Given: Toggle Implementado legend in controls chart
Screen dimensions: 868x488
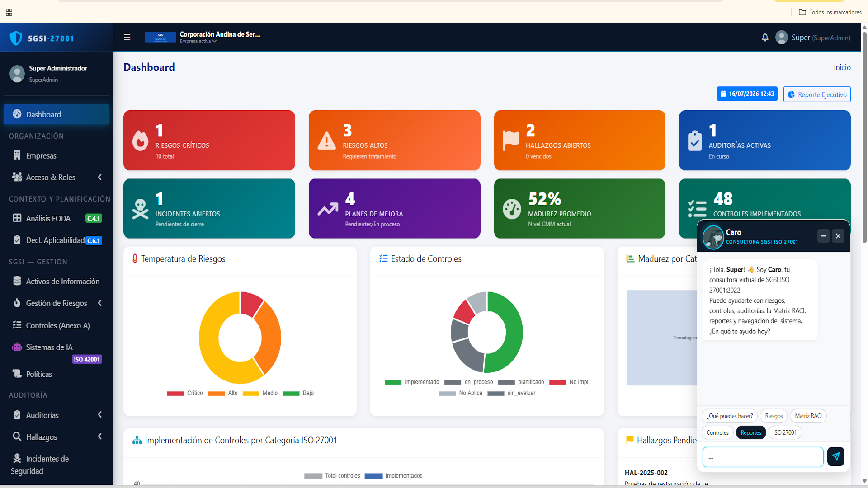Looking at the screenshot, I should (x=412, y=382).
